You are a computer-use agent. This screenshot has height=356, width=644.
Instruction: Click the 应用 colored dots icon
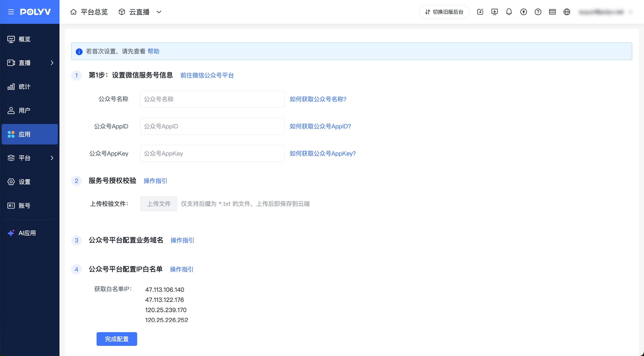click(11, 134)
